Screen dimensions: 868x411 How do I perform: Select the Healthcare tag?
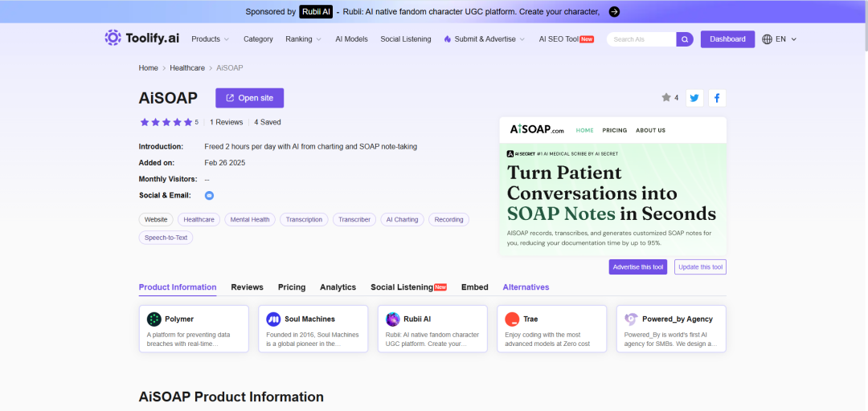tap(199, 220)
